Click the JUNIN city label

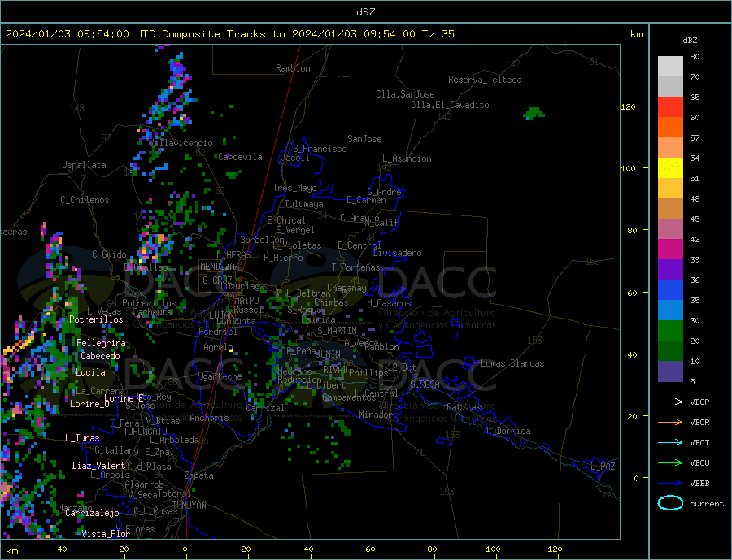[x=327, y=354]
